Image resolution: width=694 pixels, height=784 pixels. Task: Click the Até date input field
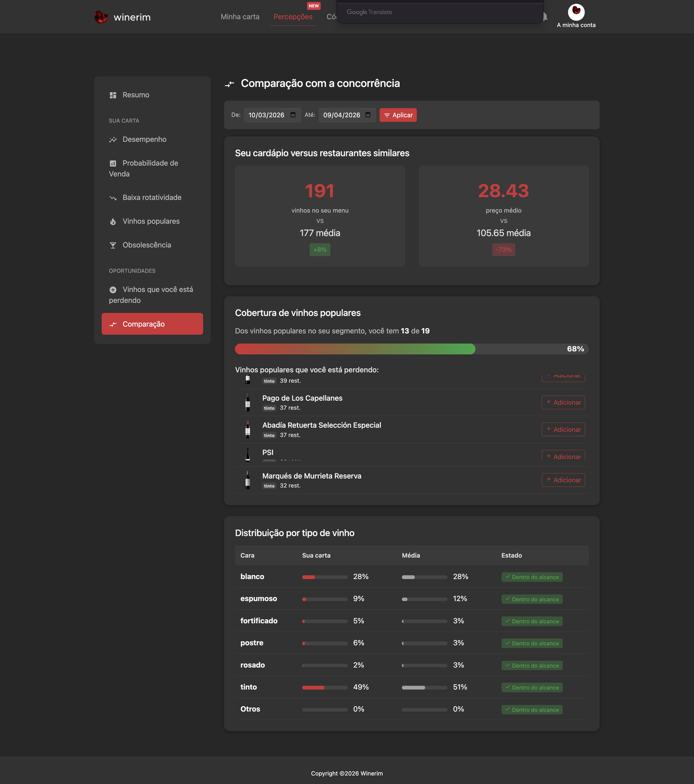point(347,115)
